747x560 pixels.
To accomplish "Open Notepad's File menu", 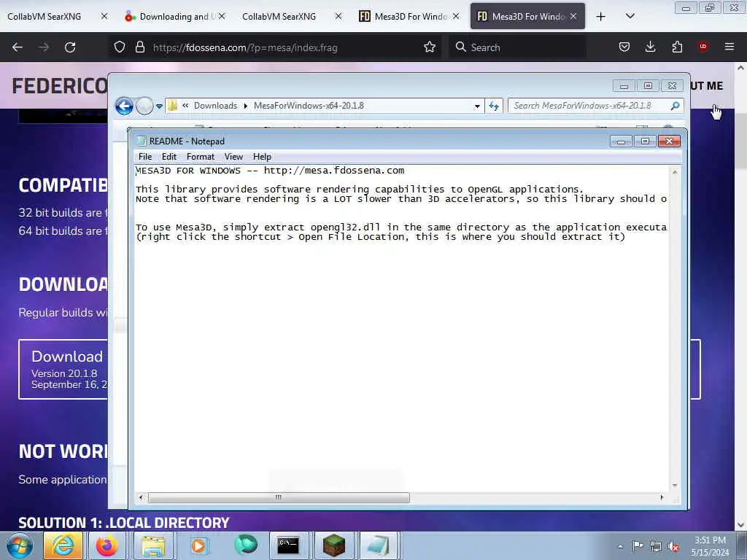I will pyautogui.click(x=145, y=157).
